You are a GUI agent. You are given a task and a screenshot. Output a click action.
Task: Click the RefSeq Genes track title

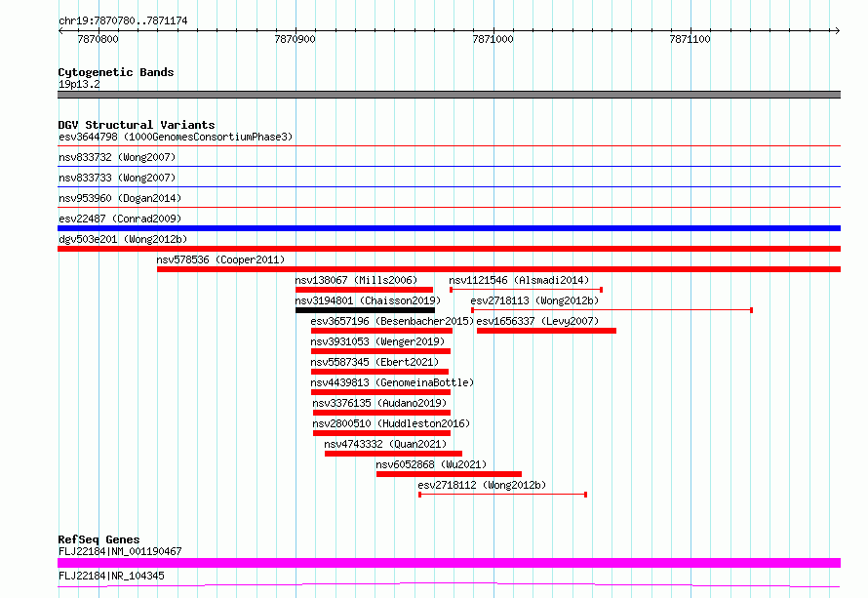coord(99,539)
